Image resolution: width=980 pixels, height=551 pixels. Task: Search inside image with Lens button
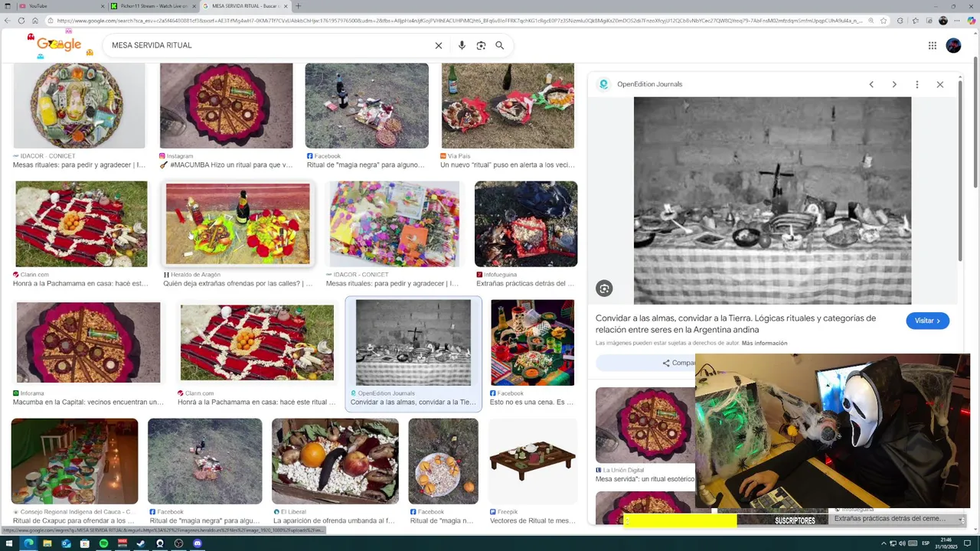tap(604, 289)
